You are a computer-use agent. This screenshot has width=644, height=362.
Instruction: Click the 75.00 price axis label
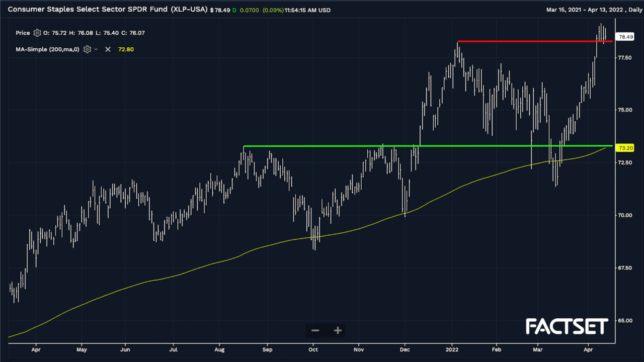(x=625, y=110)
